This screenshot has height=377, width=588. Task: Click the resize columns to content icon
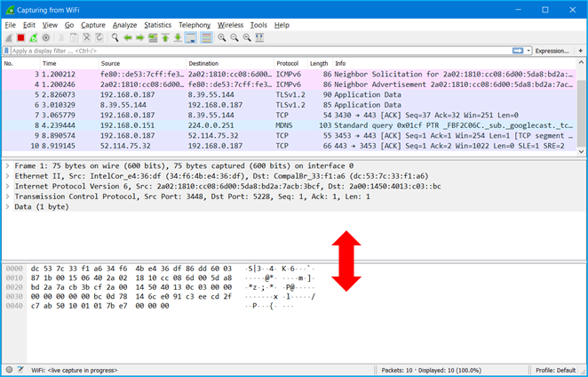(x=259, y=37)
